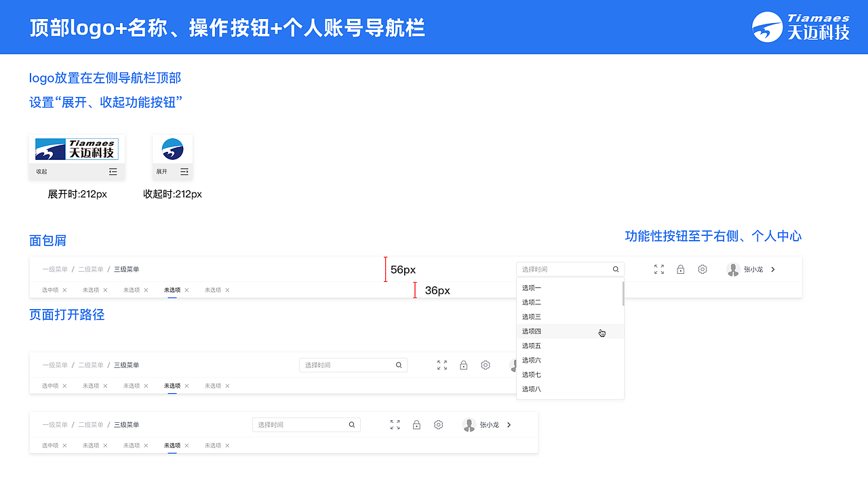This screenshot has width=868, height=488.
Task: Click username 张小龙 in the narrowest navbar
Action: coord(490,425)
